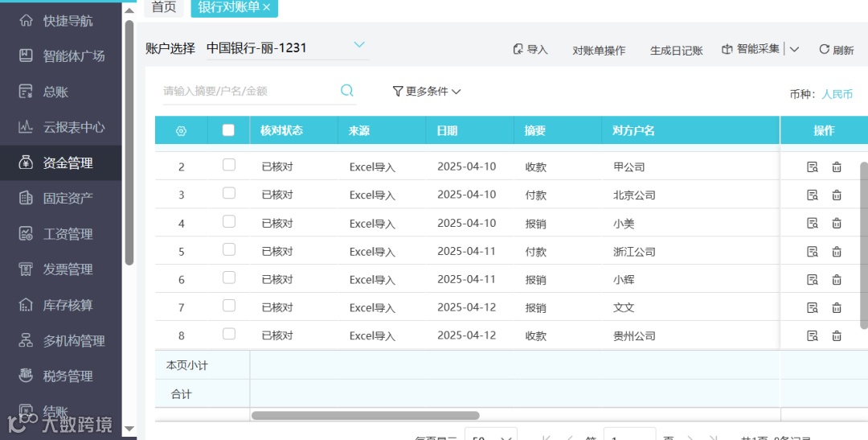Click the 核对状态 column header
868x440 pixels.
pyautogui.click(x=282, y=131)
